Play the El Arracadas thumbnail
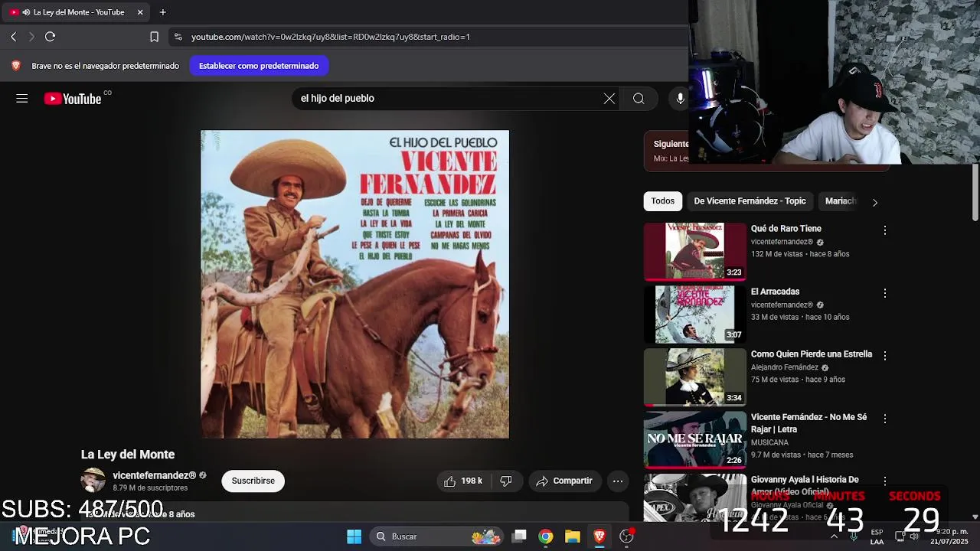Image resolution: width=980 pixels, height=551 pixels. (694, 314)
